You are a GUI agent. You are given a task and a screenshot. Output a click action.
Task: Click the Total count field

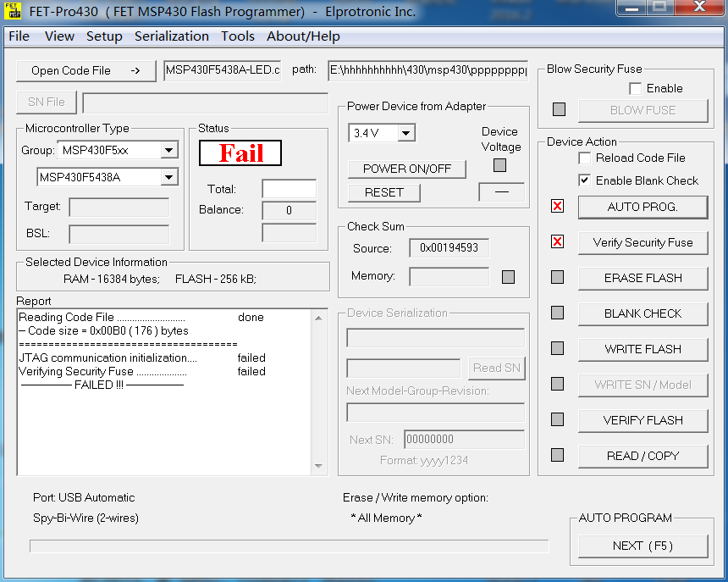tap(289, 189)
